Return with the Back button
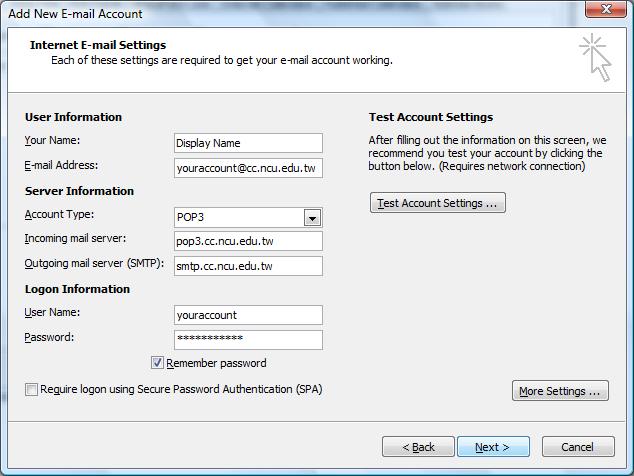Viewport: 634px width, 476px height. (x=417, y=447)
